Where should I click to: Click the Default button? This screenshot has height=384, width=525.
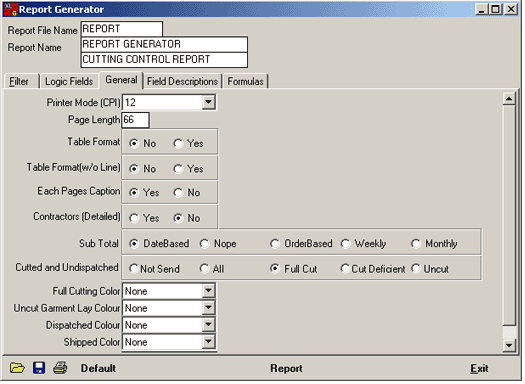[x=98, y=370]
